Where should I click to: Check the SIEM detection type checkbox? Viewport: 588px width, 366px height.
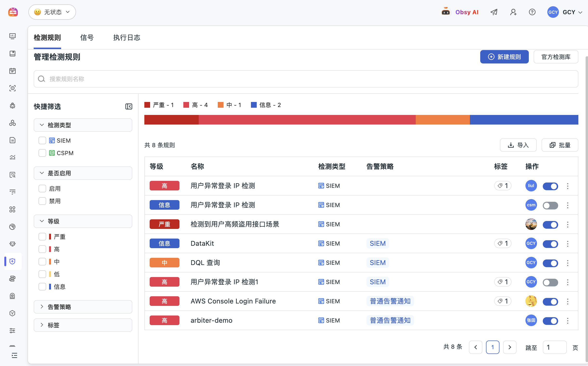pyautogui.click(x=42, y=140)
